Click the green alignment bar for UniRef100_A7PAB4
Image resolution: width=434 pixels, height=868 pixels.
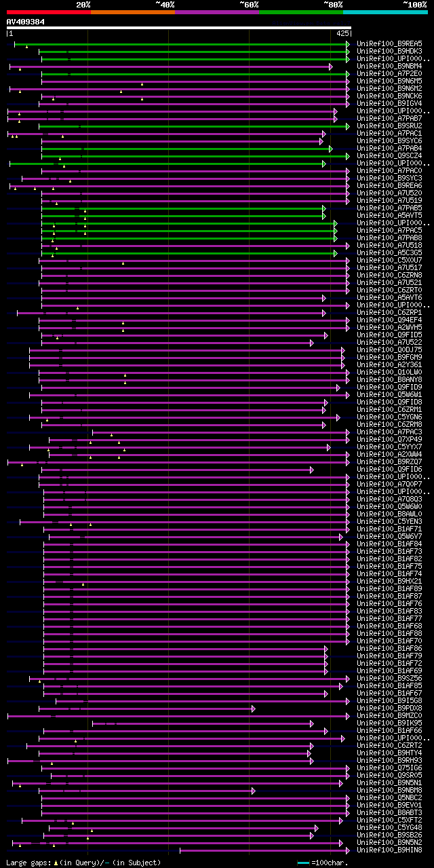coord(186,148)
